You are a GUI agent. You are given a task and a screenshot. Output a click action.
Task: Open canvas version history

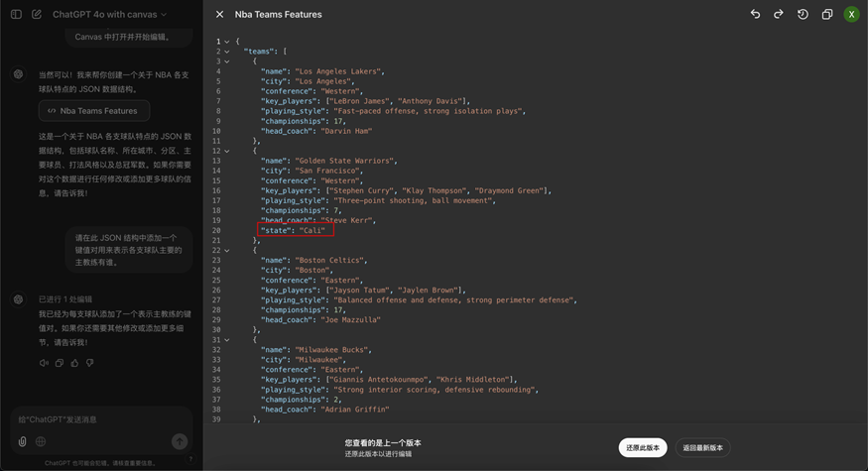pos(803,15)
